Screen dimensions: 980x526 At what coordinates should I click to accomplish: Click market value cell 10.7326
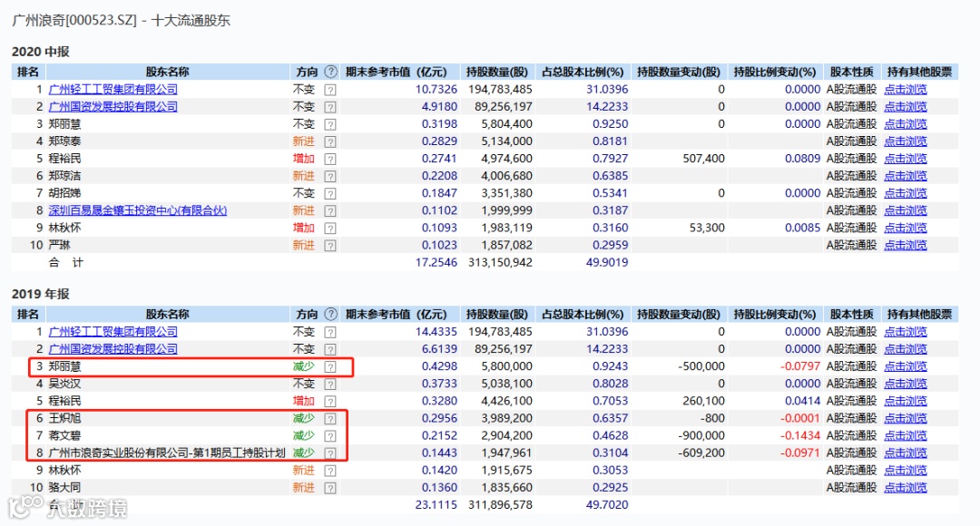point(436,90)
